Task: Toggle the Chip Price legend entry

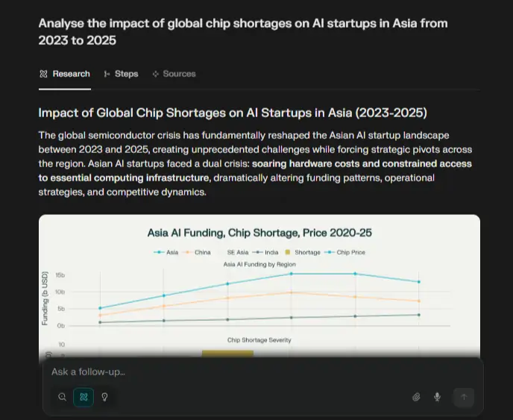Action: coord(344,252)
